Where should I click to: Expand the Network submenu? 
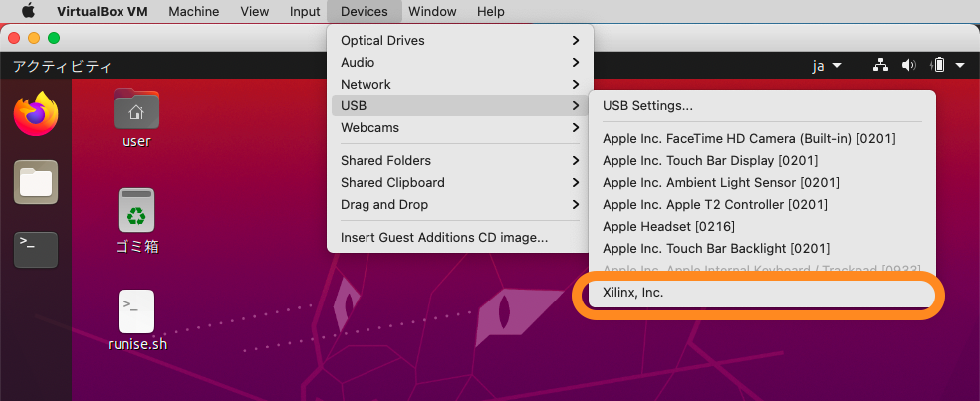point(459,85)
